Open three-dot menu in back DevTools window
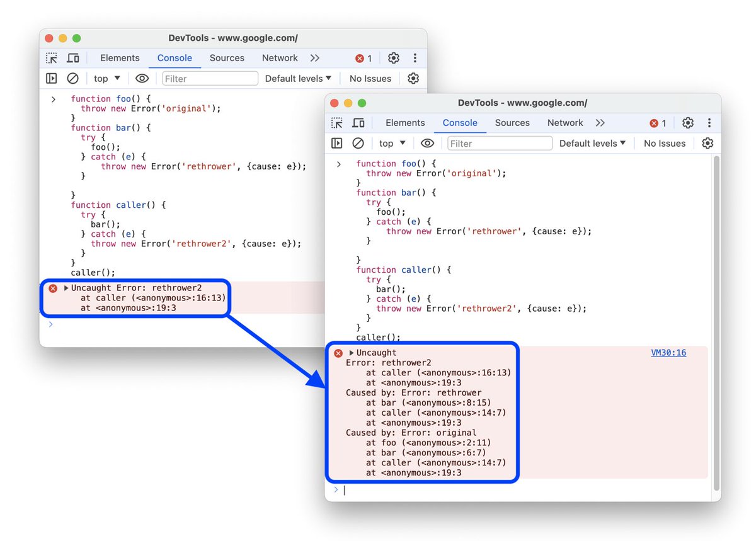Viewport: 756px width, 541px height. click(x=415, y=58)
